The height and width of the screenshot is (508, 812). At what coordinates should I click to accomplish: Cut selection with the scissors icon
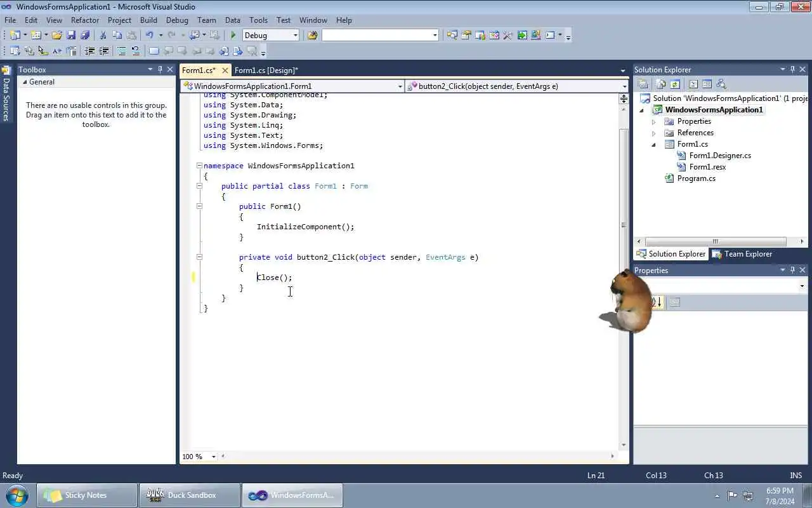point(103,36)
